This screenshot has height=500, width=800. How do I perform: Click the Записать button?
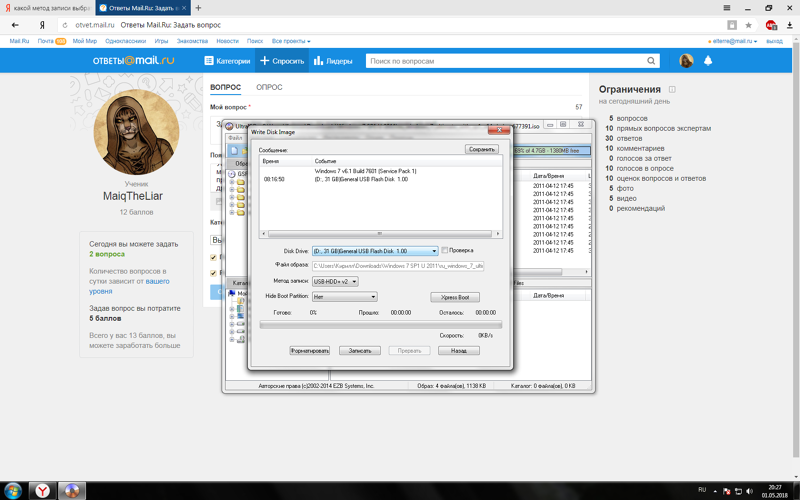pos(360,351)
